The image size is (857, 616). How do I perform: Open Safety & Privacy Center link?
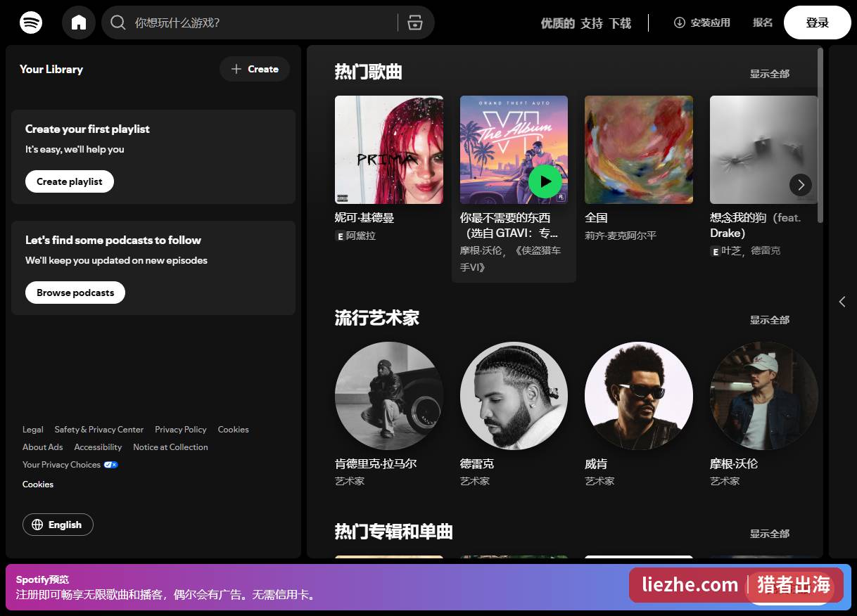coord(99,430)
